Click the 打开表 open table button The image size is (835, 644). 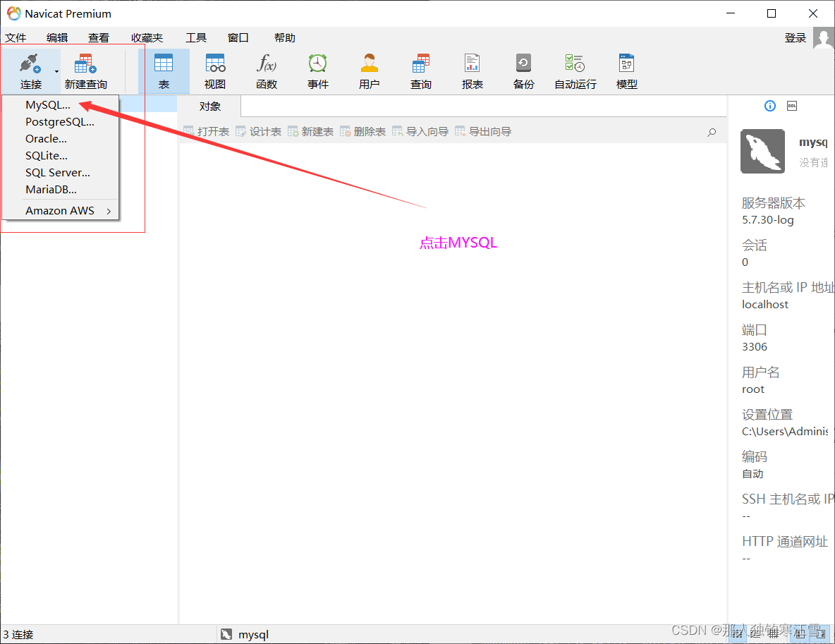(206, 132)
